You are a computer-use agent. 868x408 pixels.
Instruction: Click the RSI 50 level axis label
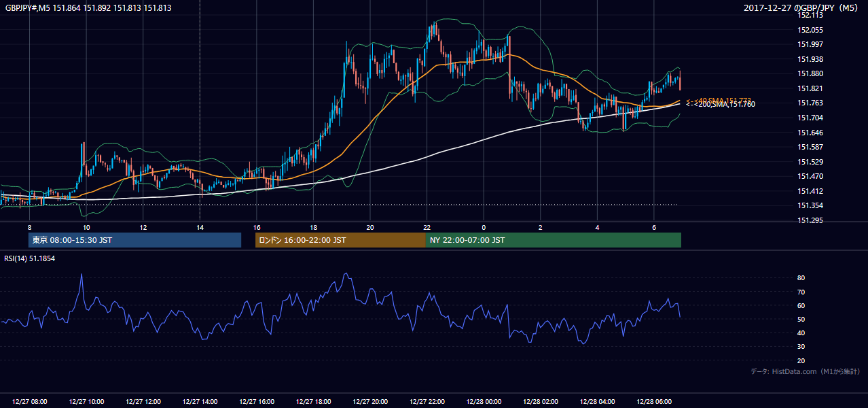coord(801,319)
